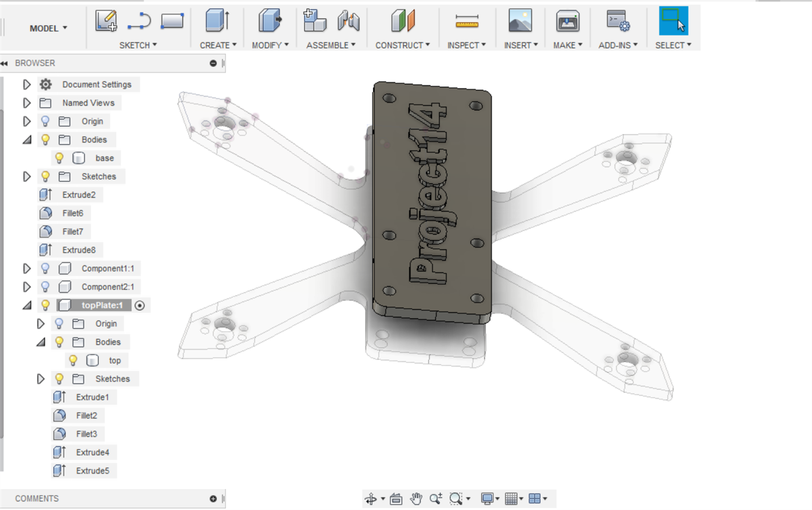
Task: Select the Extrude8 feature in browser
Action: tap(79, 250)
